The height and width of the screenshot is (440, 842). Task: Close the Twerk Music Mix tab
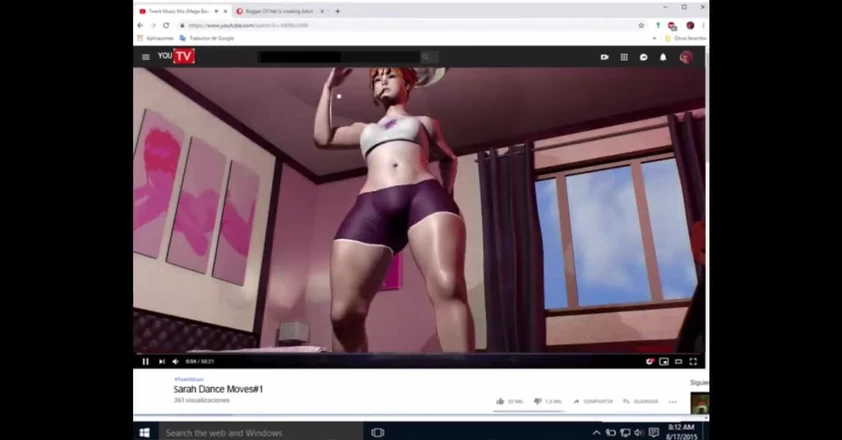226,11
